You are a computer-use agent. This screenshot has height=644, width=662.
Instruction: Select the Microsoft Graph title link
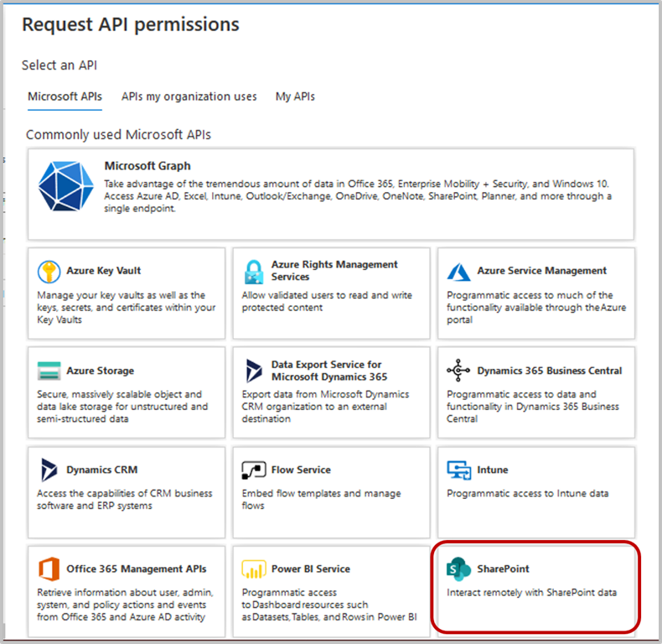click(147, 166)
